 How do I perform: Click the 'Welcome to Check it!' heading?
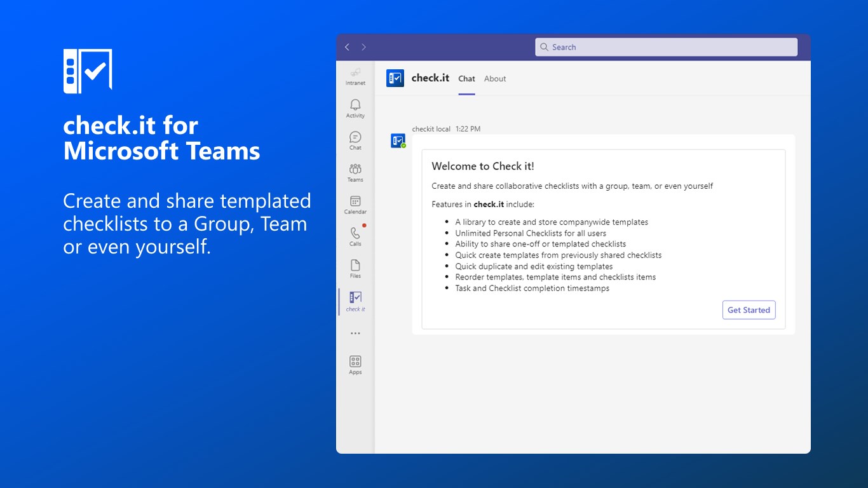[x=483, y=166]
